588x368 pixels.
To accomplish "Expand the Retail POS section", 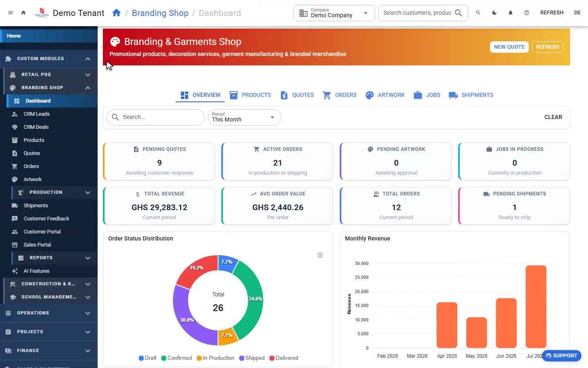I will (x=51, y=75).
